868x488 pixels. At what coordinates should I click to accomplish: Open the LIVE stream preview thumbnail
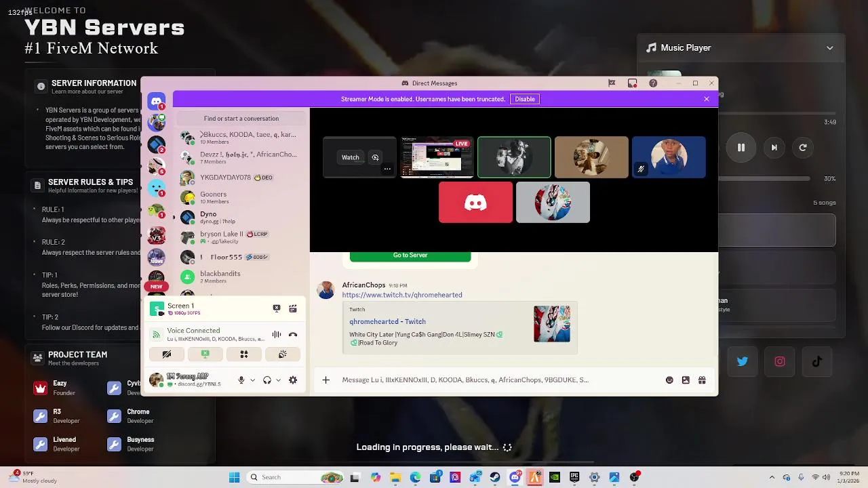tap(437, 157)
